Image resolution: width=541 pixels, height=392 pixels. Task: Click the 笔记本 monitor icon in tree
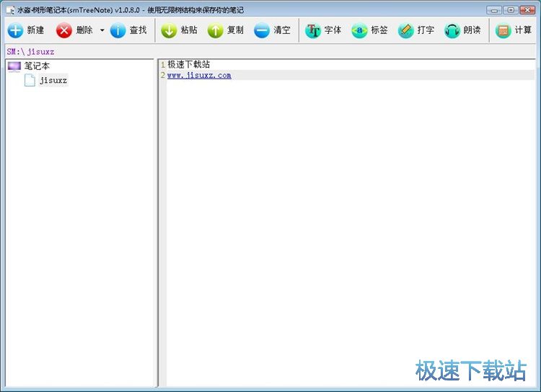pyautogui.click(x=14, y=66)
